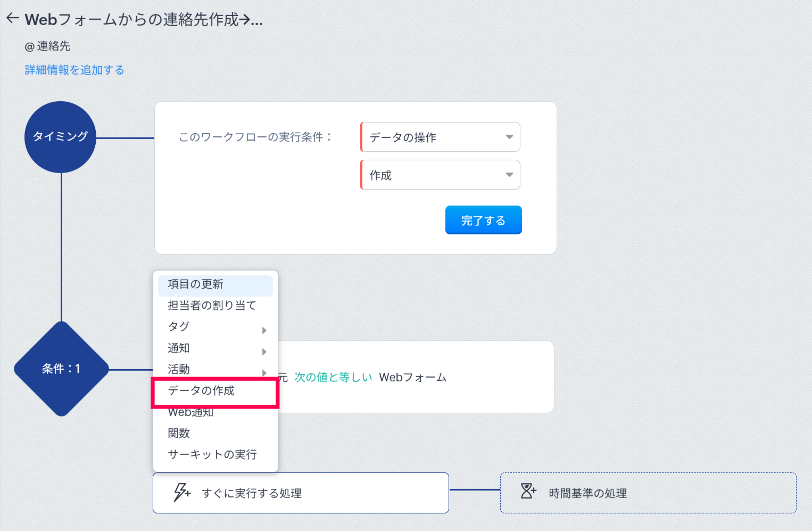
Task: Click the hourglass scheduled action icon
Action: click(x=528, y=491)
